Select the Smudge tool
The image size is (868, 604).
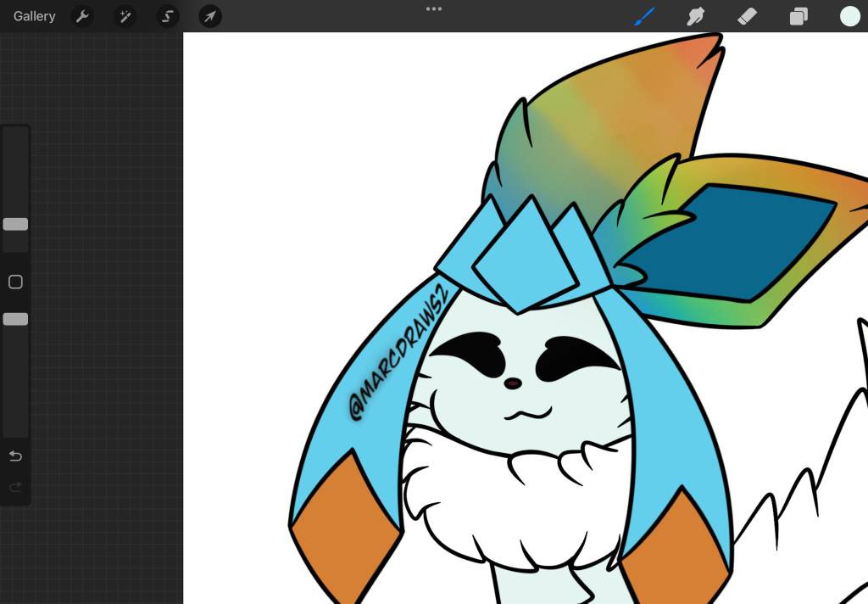(x=695, y=17)
